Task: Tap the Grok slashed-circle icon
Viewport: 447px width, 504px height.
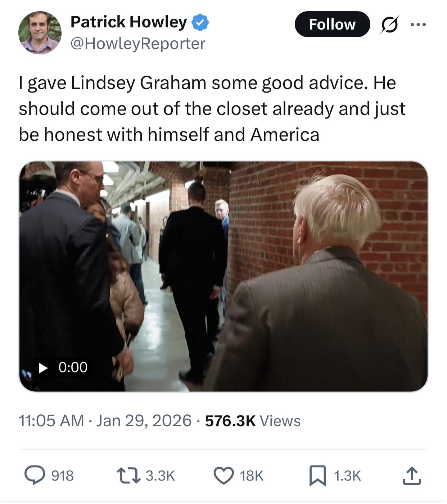Action: 389,24
